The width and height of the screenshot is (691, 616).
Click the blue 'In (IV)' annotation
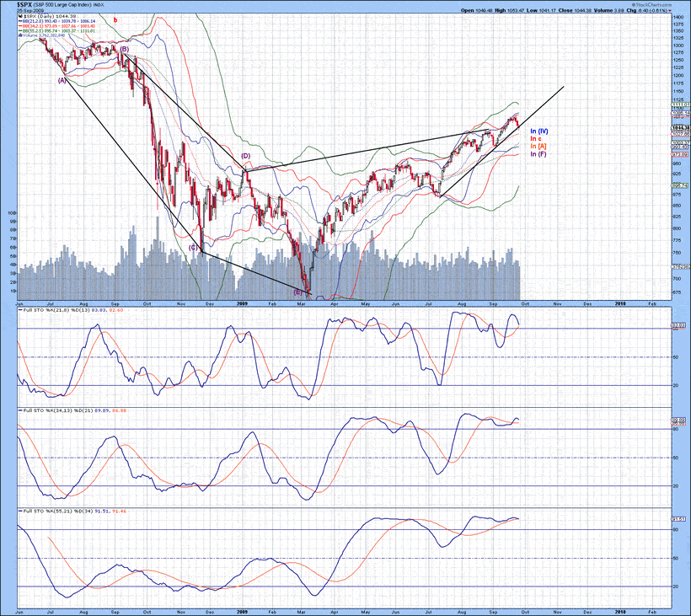point(539,131)
